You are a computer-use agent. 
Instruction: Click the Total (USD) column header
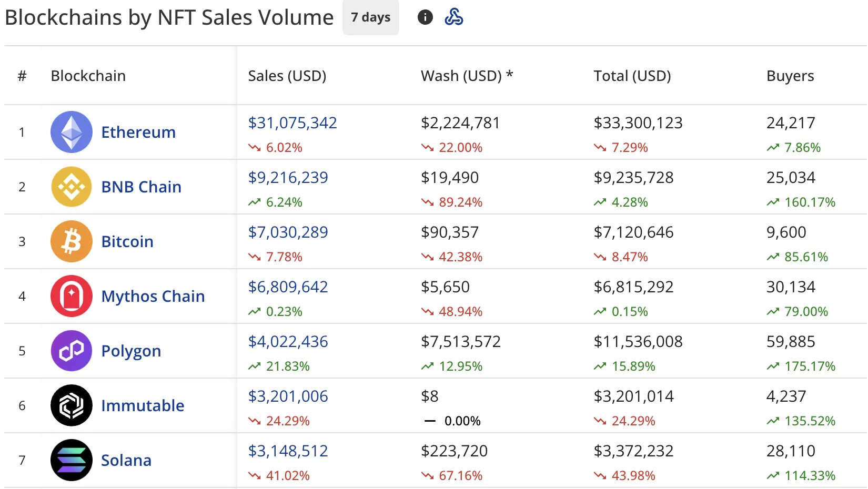632,76
